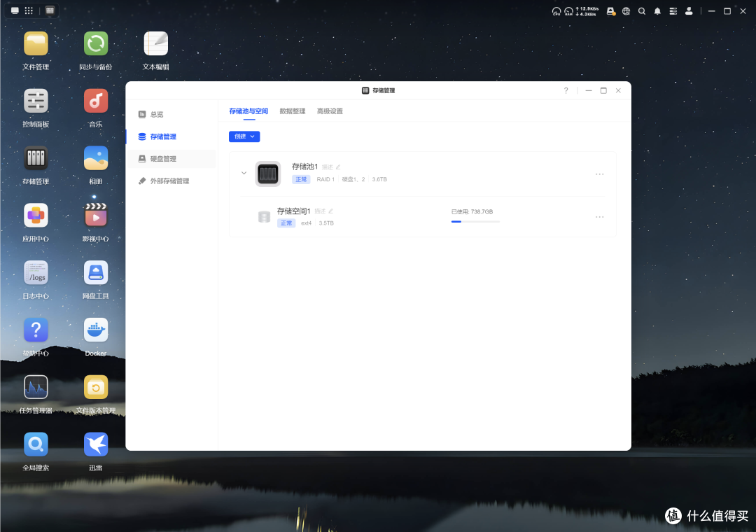The width and height of the screenshot is (756, 532).
Task: Open the 相册 photo album app
Action: click(95, 158)
